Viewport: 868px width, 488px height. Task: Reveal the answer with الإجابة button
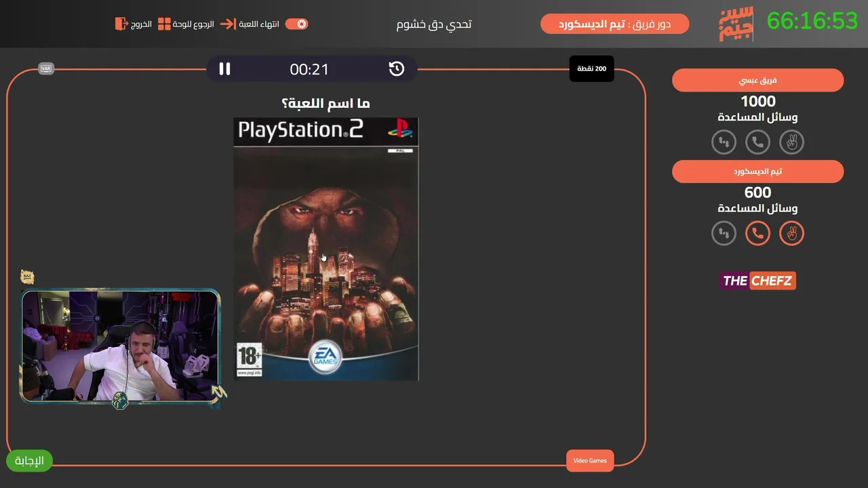[29, 461]
